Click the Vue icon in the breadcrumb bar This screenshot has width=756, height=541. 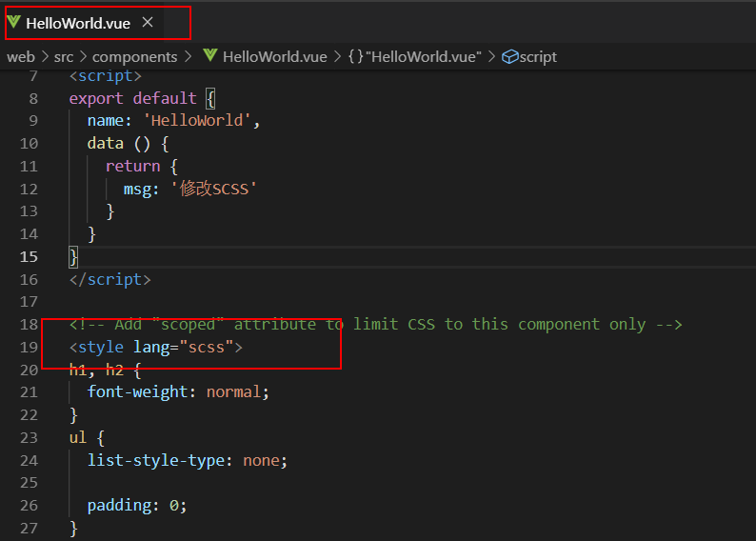point(210,56)
